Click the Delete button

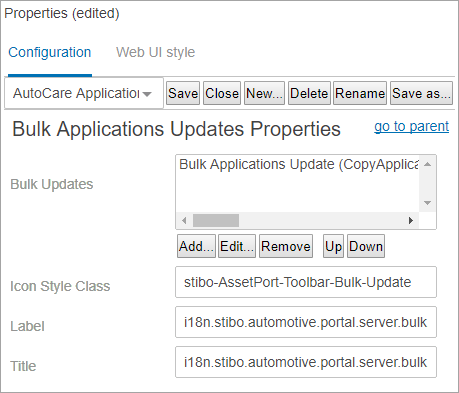(x=309, y=93)
